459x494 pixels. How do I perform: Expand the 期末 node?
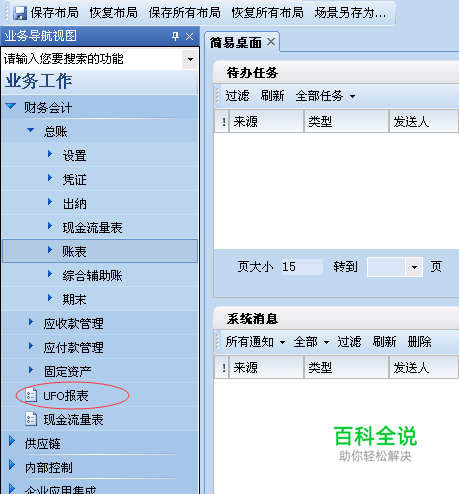click(x=50, y=298)
